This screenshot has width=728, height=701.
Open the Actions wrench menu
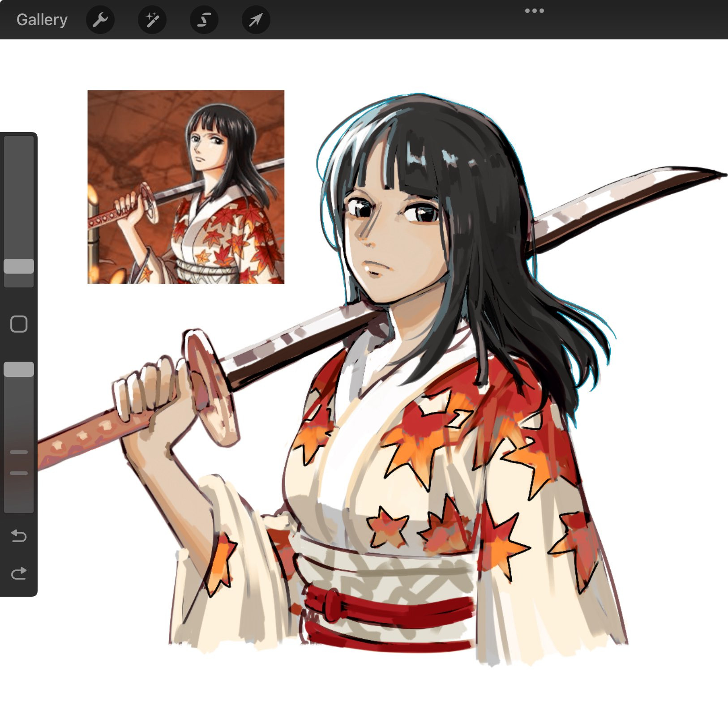pyautogui.click(x=100, y=20)
